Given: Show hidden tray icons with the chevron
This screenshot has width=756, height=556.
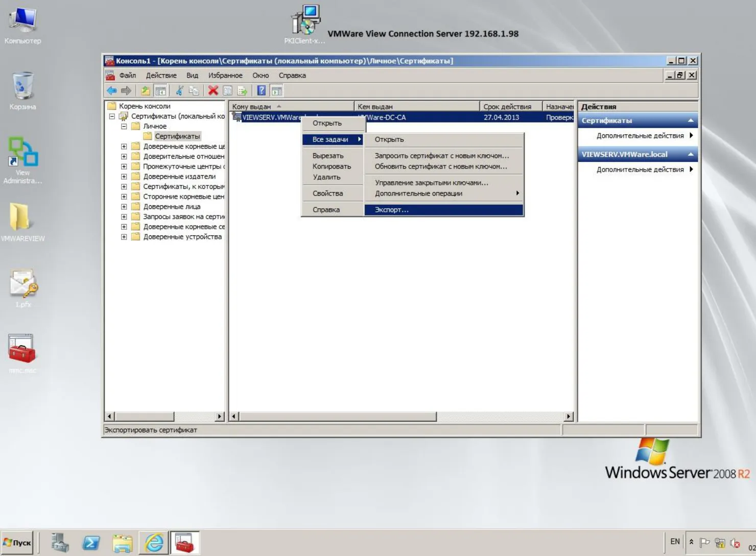Looking at the screenshot, I should click(x=691, y=542).
